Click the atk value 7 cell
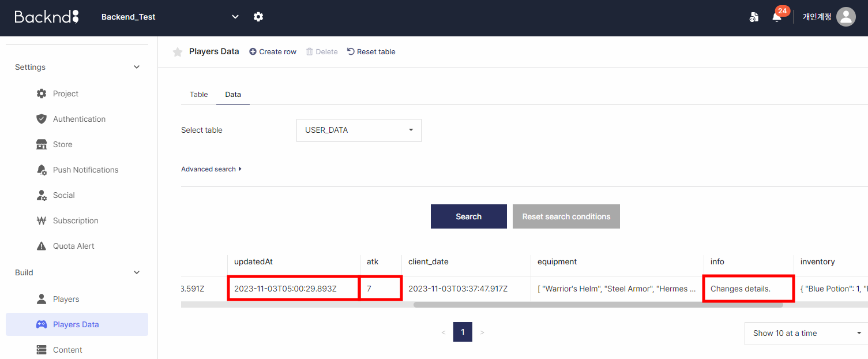 (x=381, y=289)
